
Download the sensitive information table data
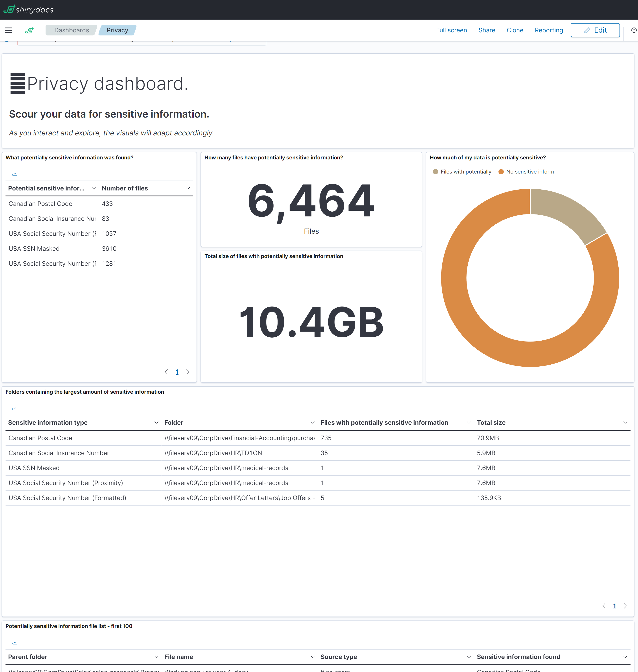15,173
